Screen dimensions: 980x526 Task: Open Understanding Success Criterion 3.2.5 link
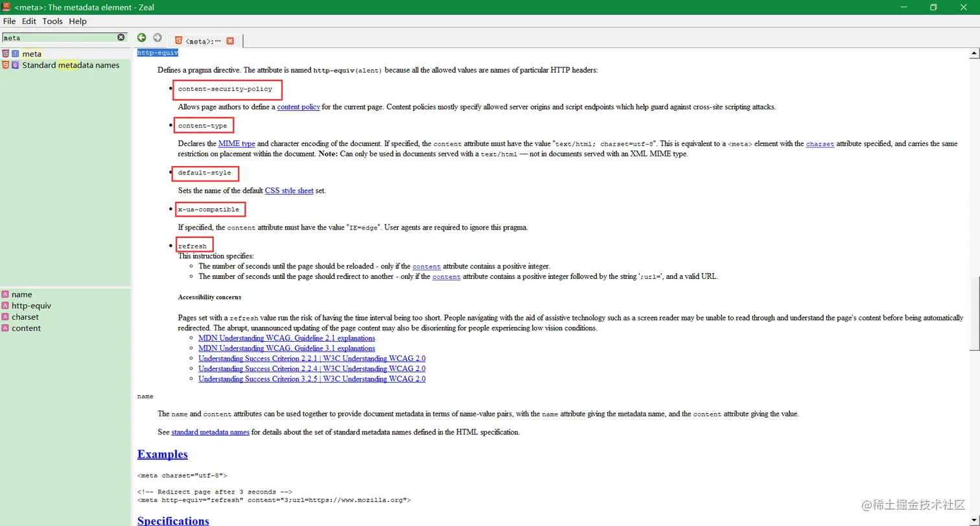[312, 379]
